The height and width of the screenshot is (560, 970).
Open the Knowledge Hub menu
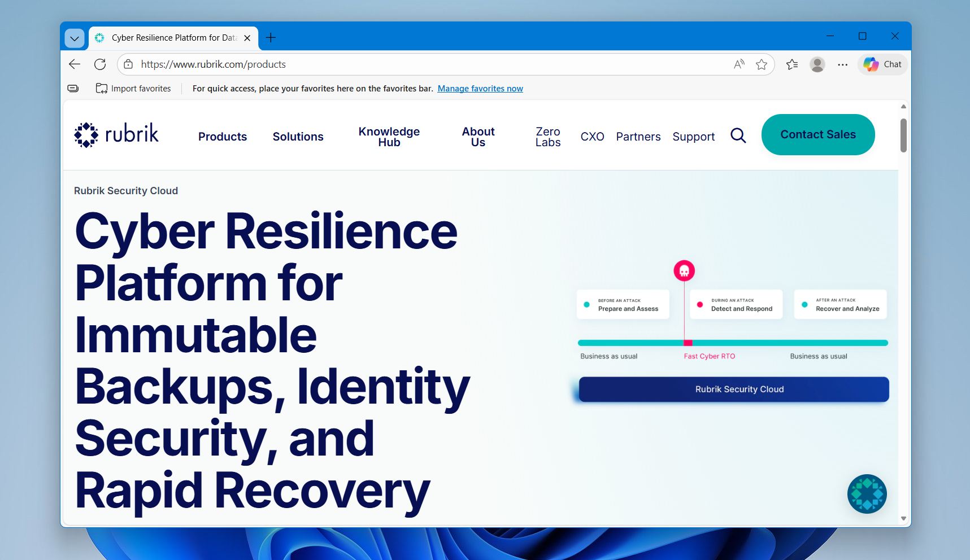point(389,137)
